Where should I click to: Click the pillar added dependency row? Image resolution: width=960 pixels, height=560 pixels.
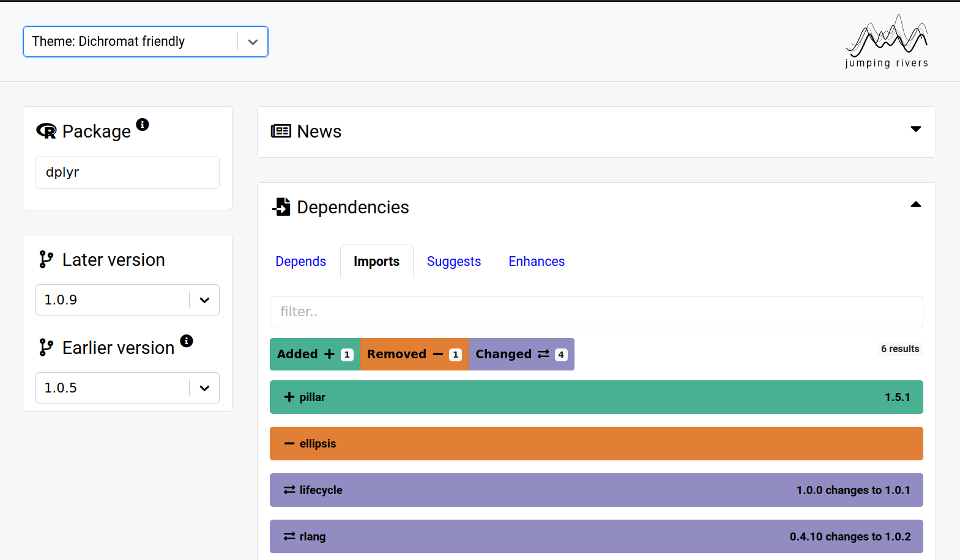click(597, 397)
